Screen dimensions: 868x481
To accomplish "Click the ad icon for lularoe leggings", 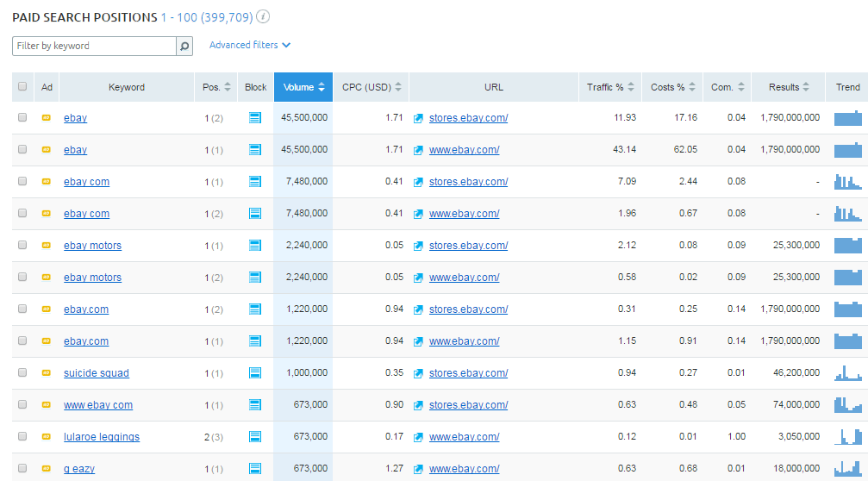I will click(x=47, y=436).
